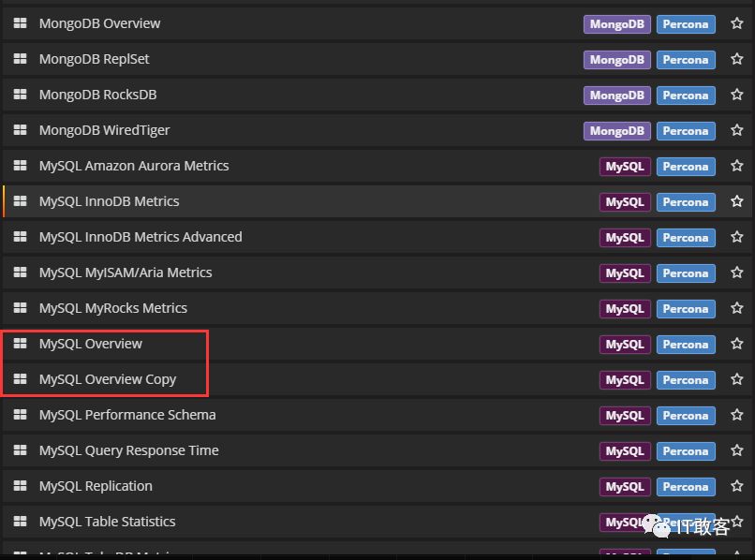Open the MongoDB RocksDB dashboard
This screenshot has width=755, height=560.
click(x=97, y=95)
